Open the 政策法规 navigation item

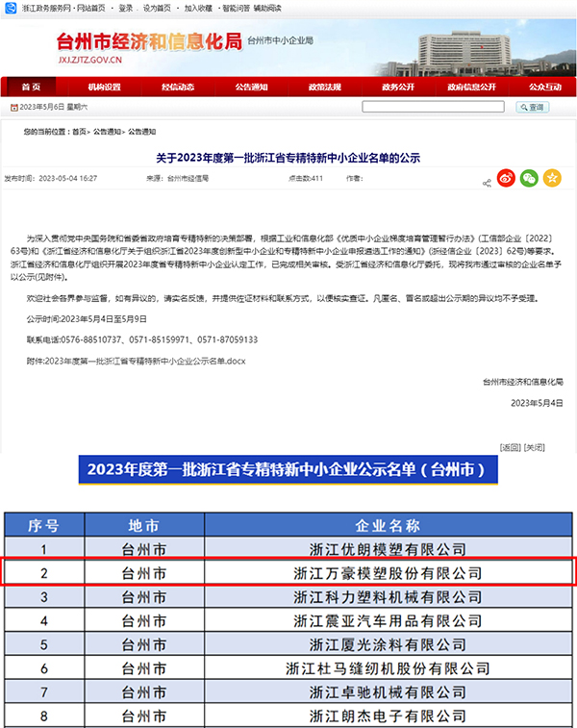(x=324, y=87)
